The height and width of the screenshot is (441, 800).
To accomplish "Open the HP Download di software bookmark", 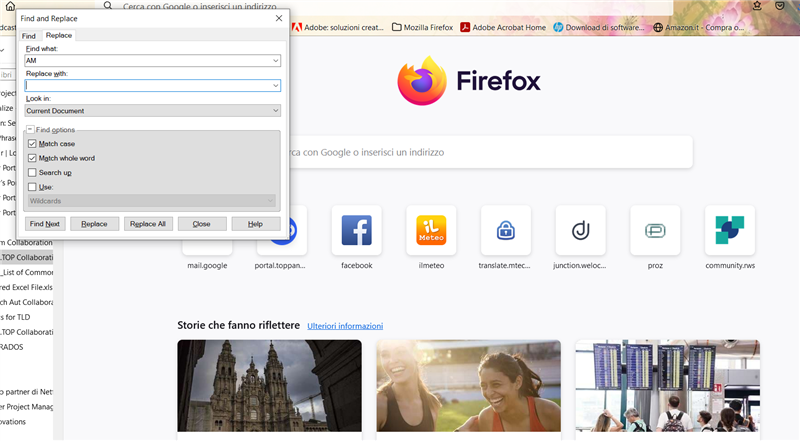I will [x=599, y=28].
